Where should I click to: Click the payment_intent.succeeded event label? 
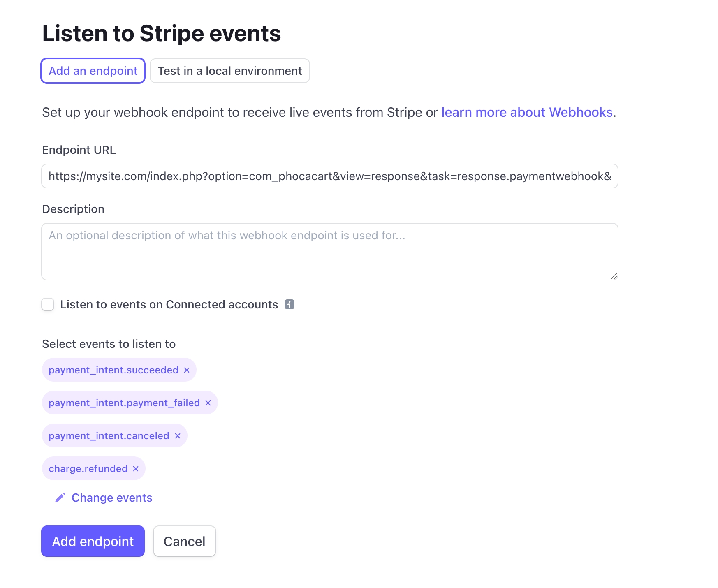click(x=113, y=370)
